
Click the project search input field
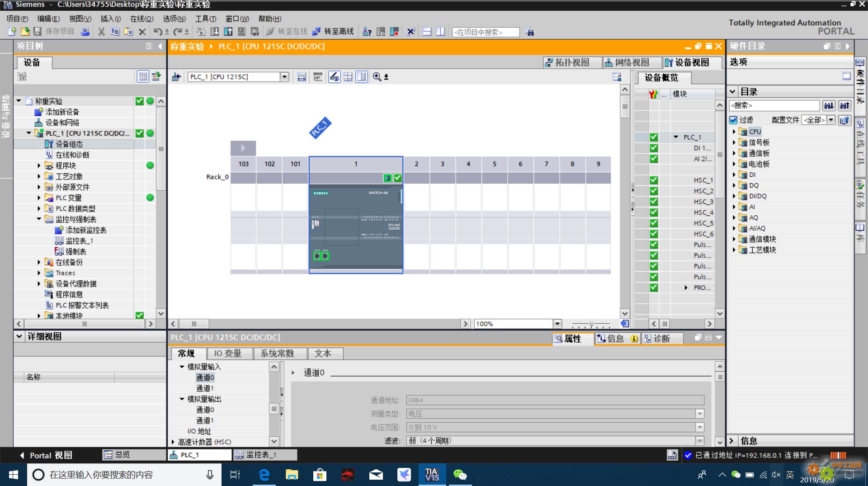486,32
